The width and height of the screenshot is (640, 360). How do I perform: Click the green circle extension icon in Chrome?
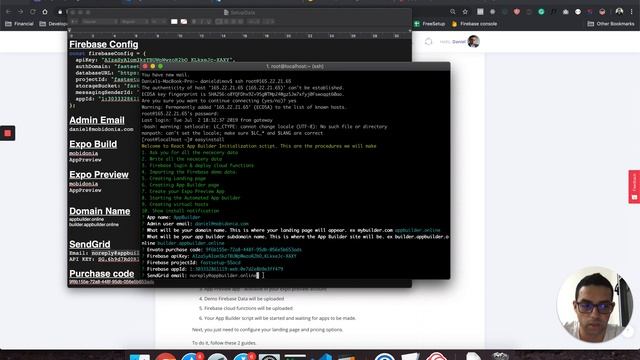[x=541, y=12]
